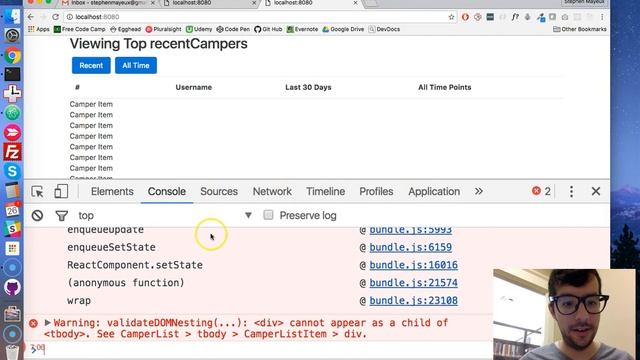Image resolution: width=640 pixels, height=360 pixels.
Task: Open the Egghead bookmark
Action: (x=125, y=29)
